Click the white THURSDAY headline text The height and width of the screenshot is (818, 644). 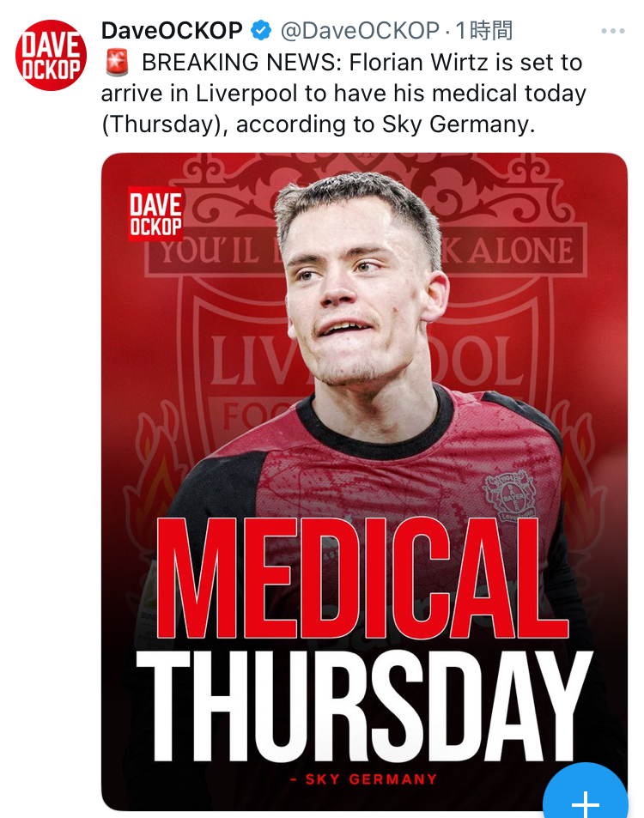pos(364,707)
